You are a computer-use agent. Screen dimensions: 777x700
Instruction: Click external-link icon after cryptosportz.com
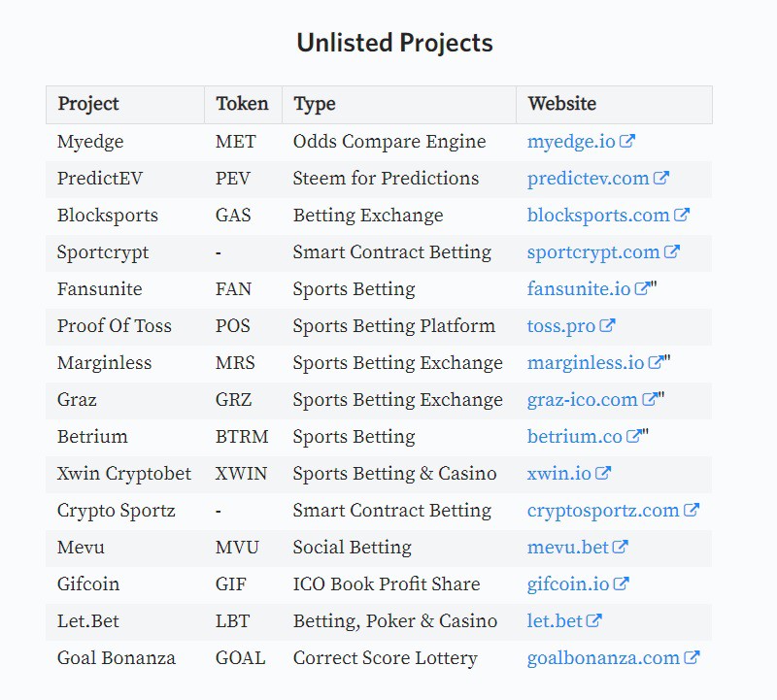click(x=691, y=510)
